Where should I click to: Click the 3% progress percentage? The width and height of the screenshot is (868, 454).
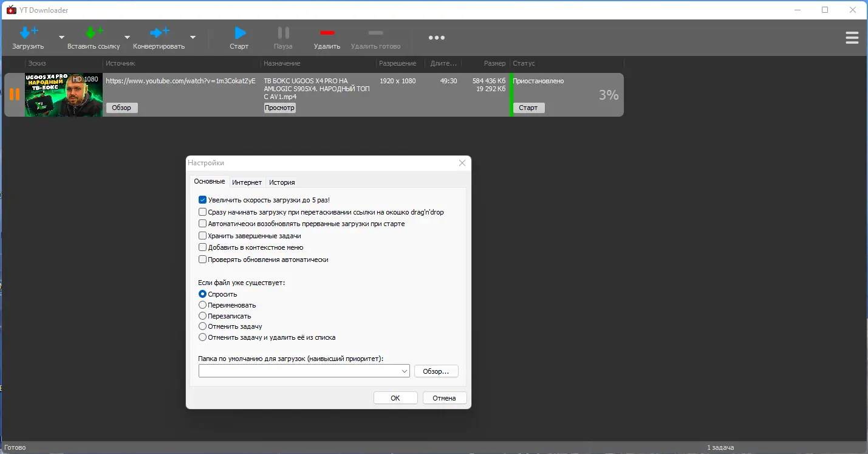(x=609, y=95)
